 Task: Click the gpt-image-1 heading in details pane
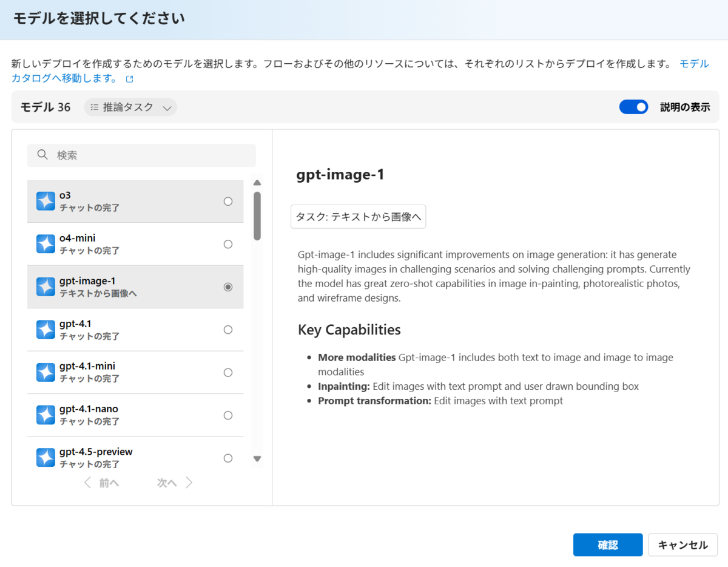(x=340, y=175)
